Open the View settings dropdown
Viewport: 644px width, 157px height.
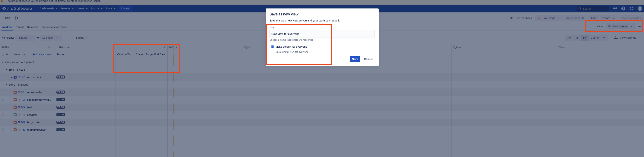tap(626, 38)
